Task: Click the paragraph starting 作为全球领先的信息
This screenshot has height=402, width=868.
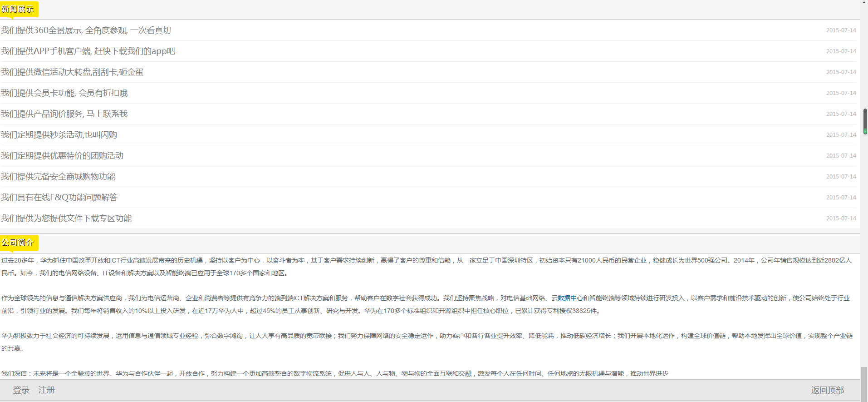Action: point(426,304)
